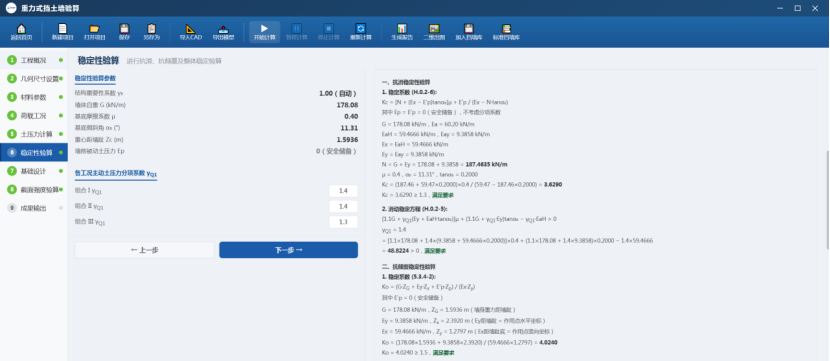Open the 标准挡墙库 standard wall library
Screen dimensions: 830x361
point(506,32)
